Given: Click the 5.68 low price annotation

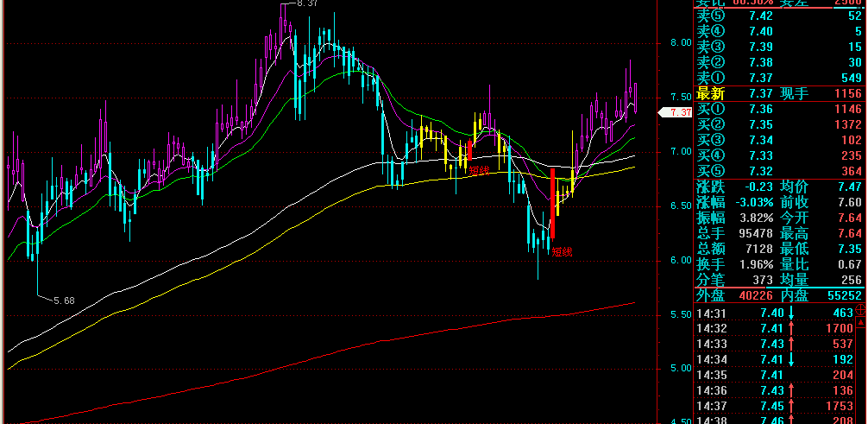Looking at the screenshot, I should point(64,301).
